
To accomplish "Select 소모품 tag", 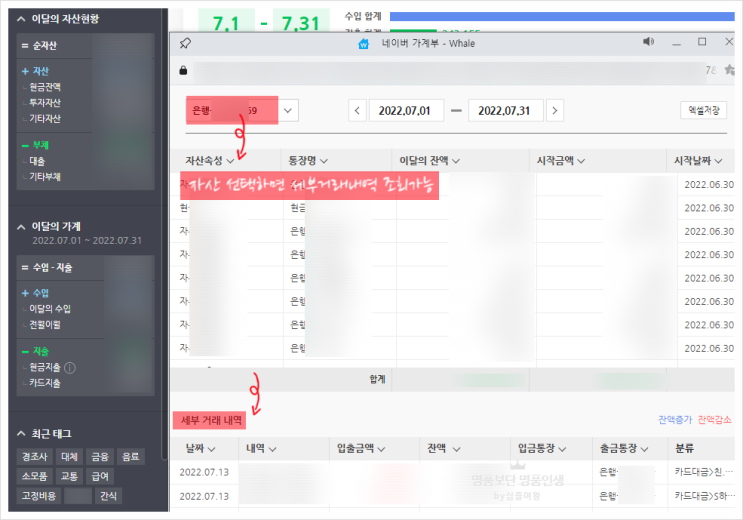I will [x=35, y=476].
